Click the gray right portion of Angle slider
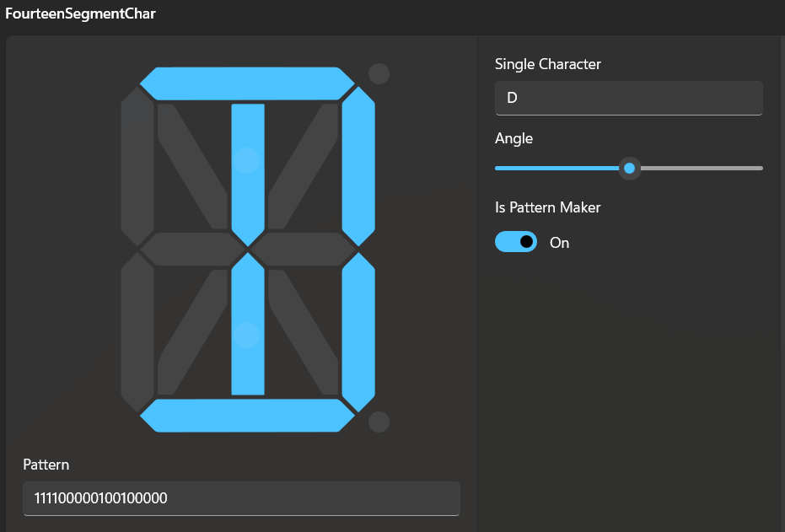The height and width of the screenshot is (532, 785). pos(702,168)
